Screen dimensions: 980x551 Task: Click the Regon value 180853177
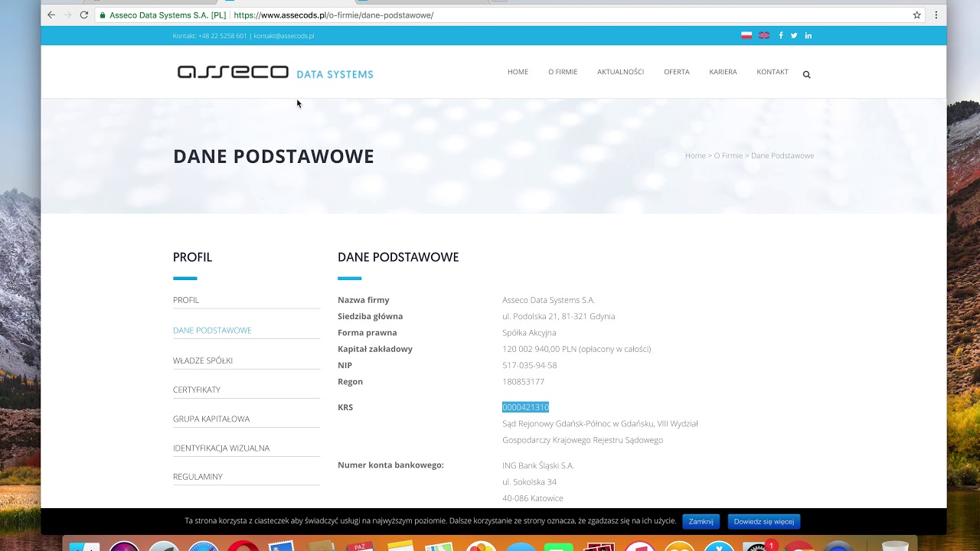coord(524,381)
